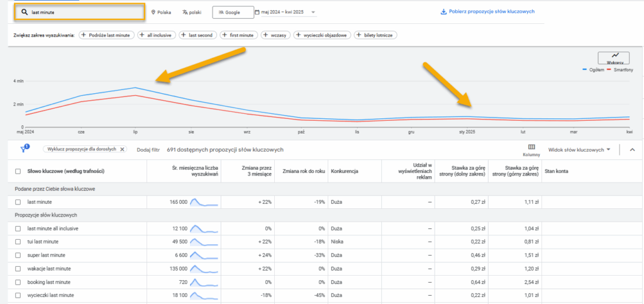The image size is (644, 304).
Task: Collapse the panel with the chevron up
Action: [632, 150]
